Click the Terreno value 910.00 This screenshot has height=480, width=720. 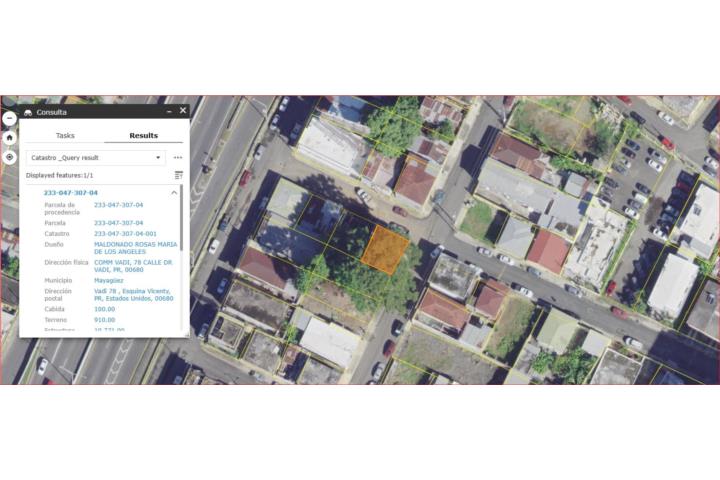(105, 320)
